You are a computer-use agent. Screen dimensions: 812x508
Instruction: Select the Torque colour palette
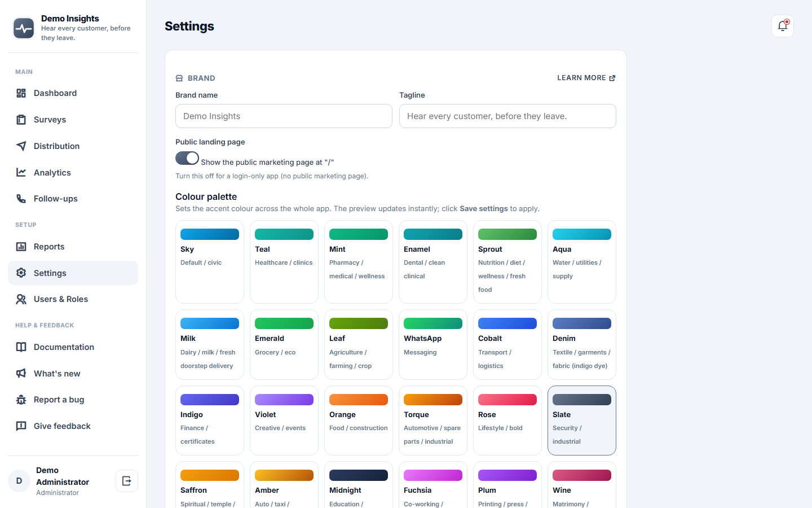(x=433, y=421)
